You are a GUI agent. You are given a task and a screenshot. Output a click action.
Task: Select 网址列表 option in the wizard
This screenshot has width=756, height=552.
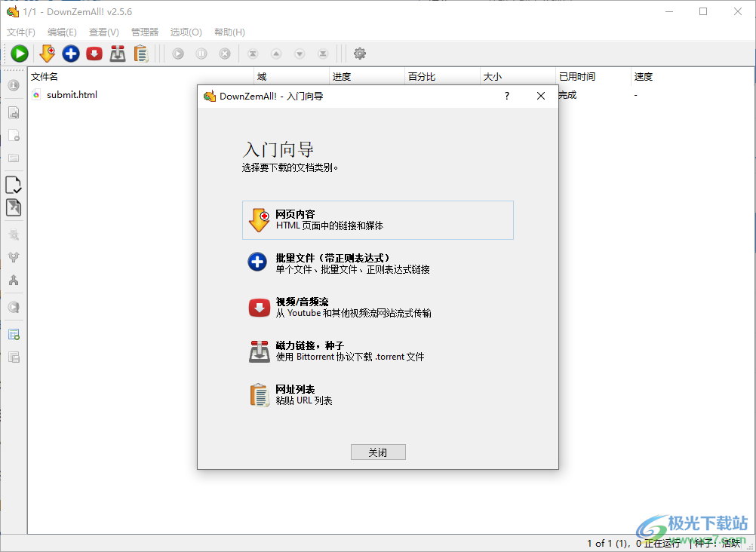[x=377, y=394]
